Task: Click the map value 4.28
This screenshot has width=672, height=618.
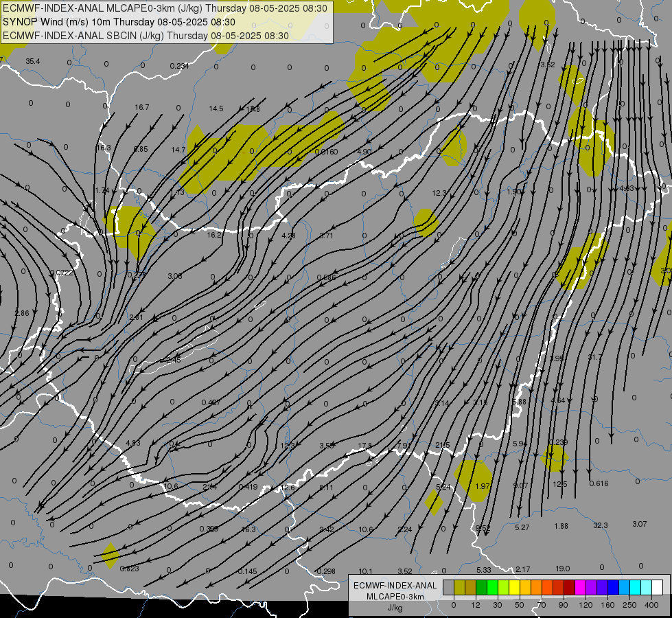Action: (x=288, y=236)
